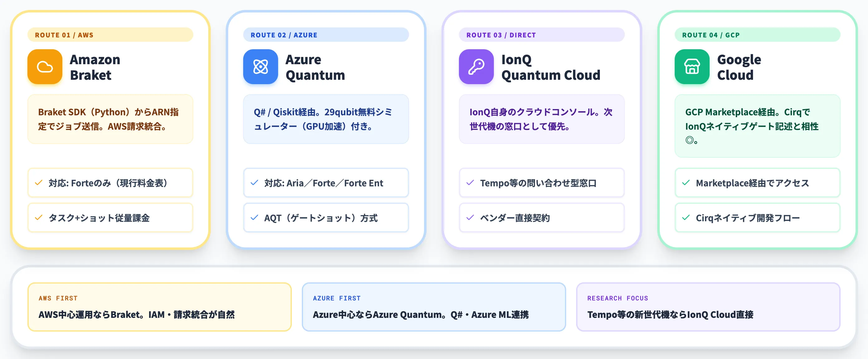Click the blue Azure Quantum atom icon

tap(260, 67)
